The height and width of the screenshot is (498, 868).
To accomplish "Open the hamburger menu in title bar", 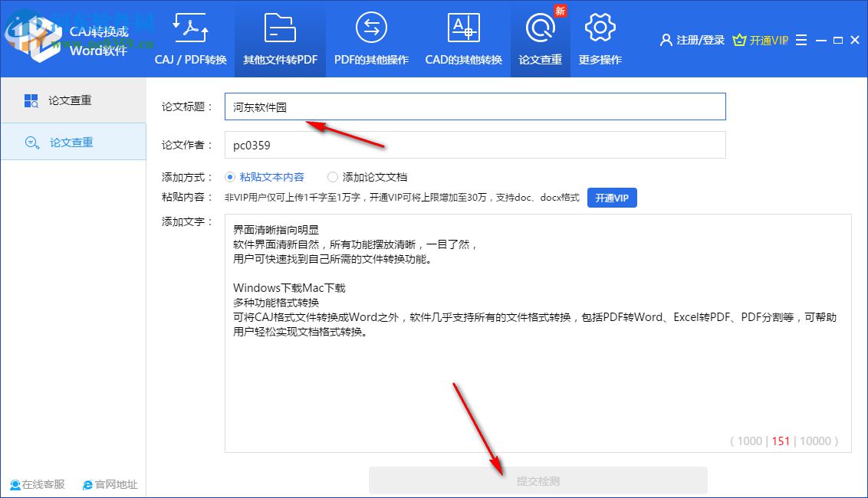I will click(x=801, y=40).
